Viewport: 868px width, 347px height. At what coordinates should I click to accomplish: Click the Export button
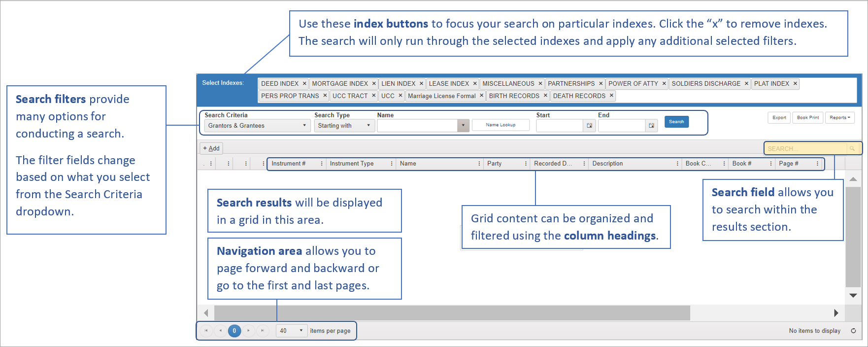779,118
